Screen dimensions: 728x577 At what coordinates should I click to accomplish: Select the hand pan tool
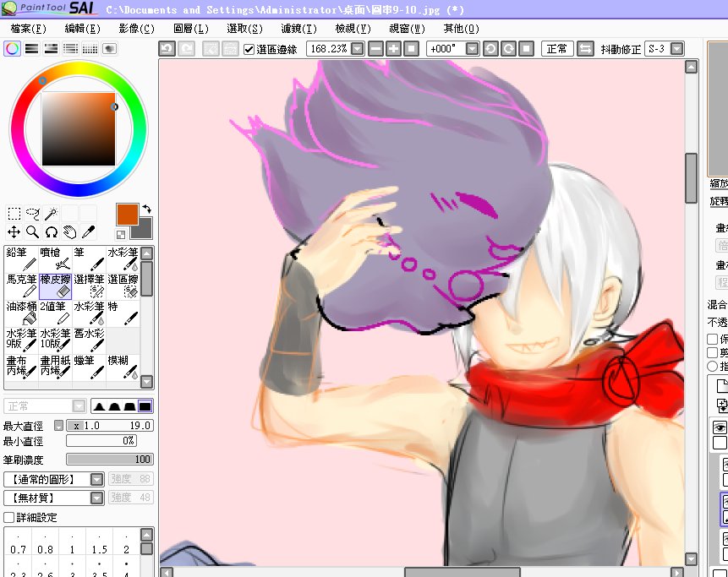coord(69,232)
